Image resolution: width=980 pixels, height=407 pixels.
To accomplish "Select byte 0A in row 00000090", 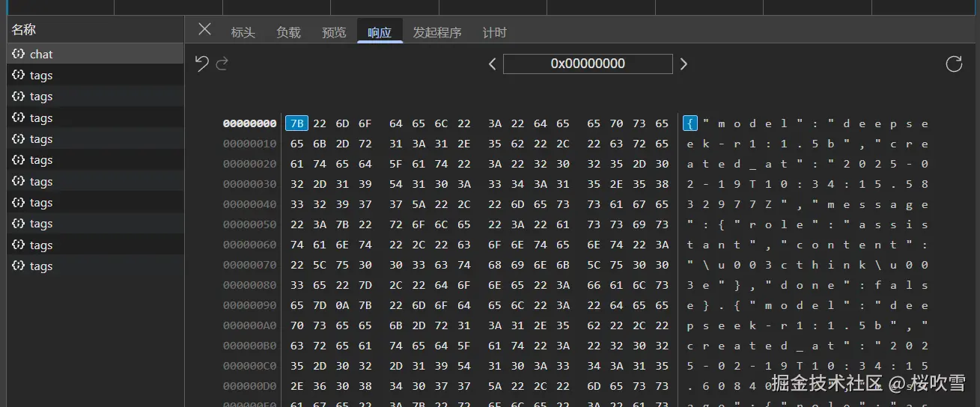I will tap(344, 305).
